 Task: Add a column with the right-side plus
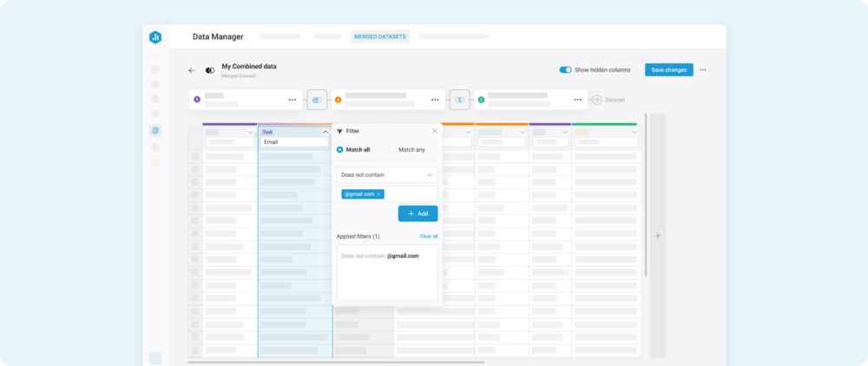[658, 236]
